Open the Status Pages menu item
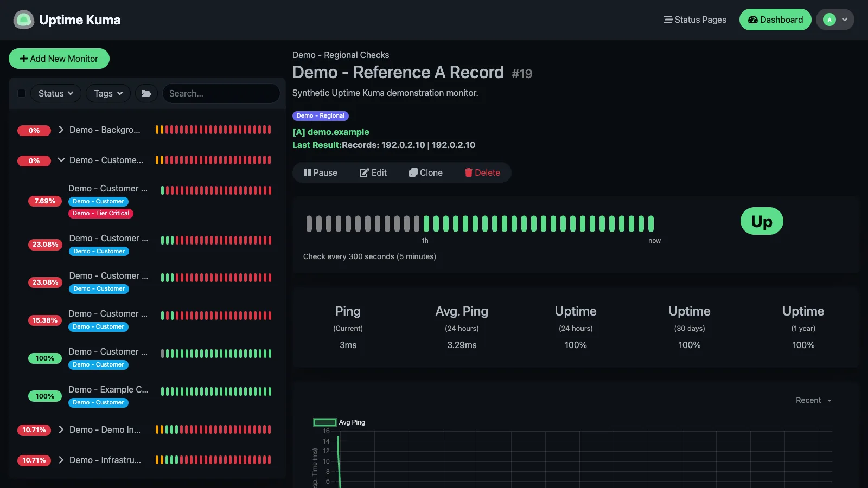 (695, 20)
